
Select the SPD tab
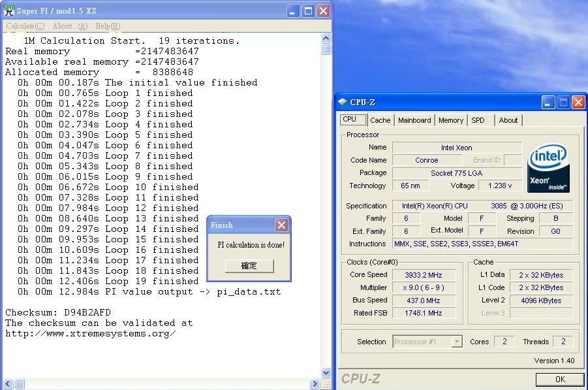click(x=478, y=120)
